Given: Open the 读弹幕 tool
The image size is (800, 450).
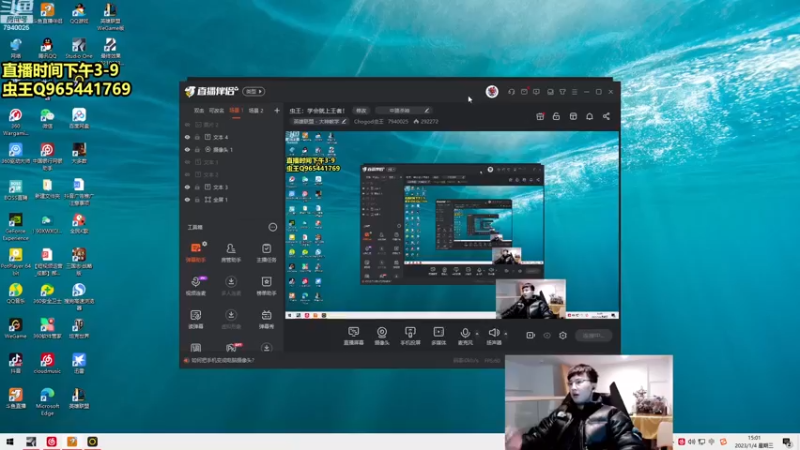Looking at the screenshot, I should pyautogui.click(x=196, y=319).
